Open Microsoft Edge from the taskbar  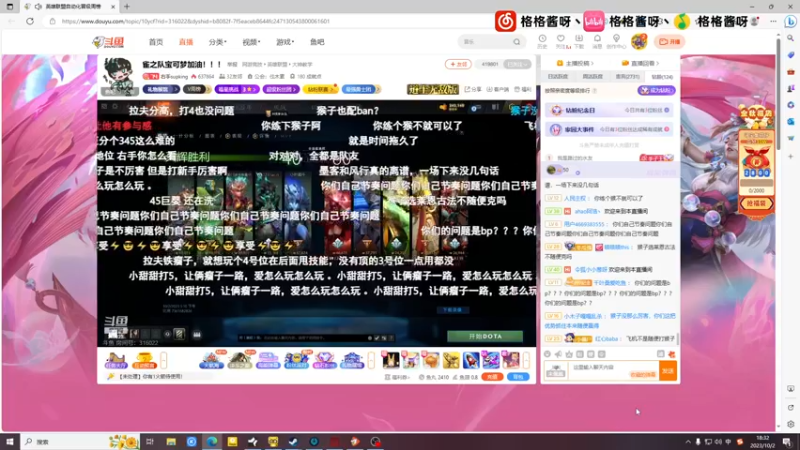pyautogui.click(x=212, y=441)
